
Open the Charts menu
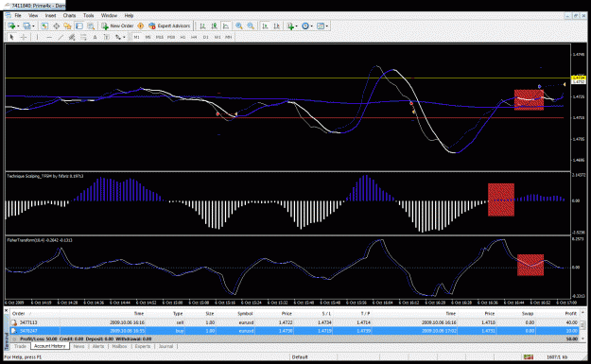[69, 15]
